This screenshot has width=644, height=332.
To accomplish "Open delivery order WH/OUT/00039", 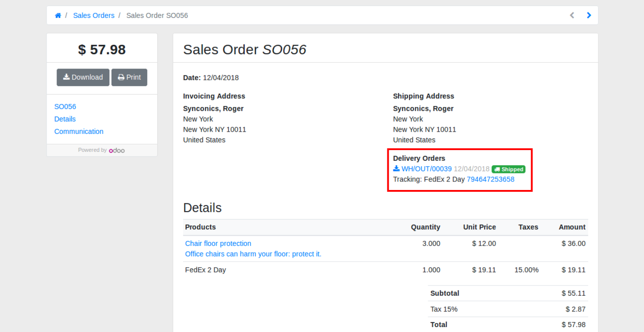I will tap(426, 169).
